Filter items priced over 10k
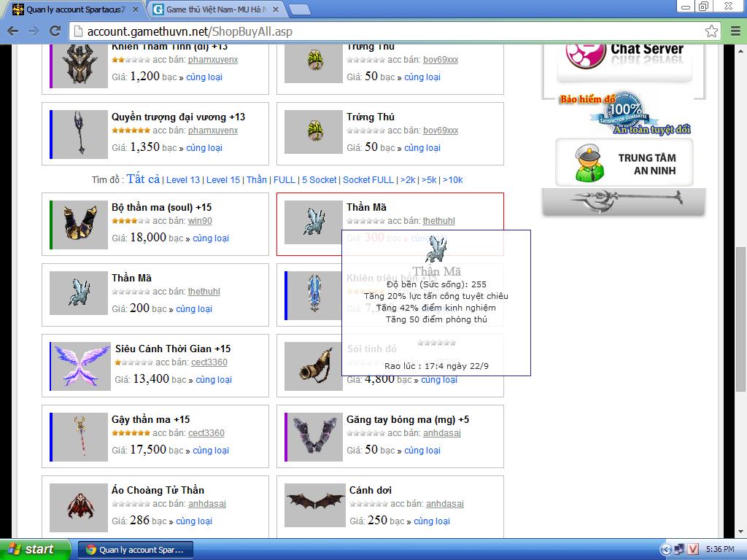 452,180
